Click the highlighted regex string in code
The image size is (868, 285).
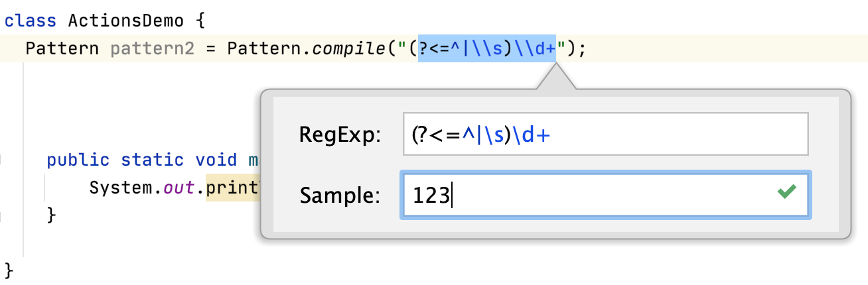coord(486,49)
